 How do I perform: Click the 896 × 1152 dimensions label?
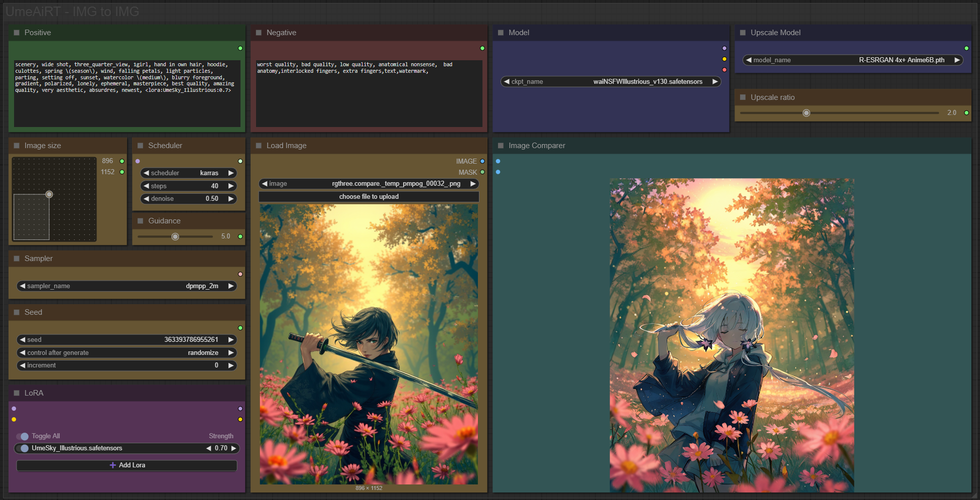tap(369, 488)
